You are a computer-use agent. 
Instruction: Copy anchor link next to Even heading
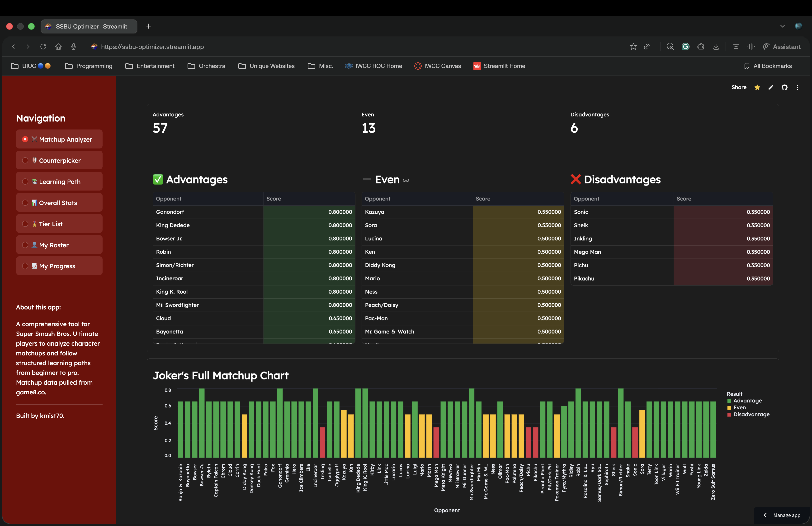tap(406, 180)
